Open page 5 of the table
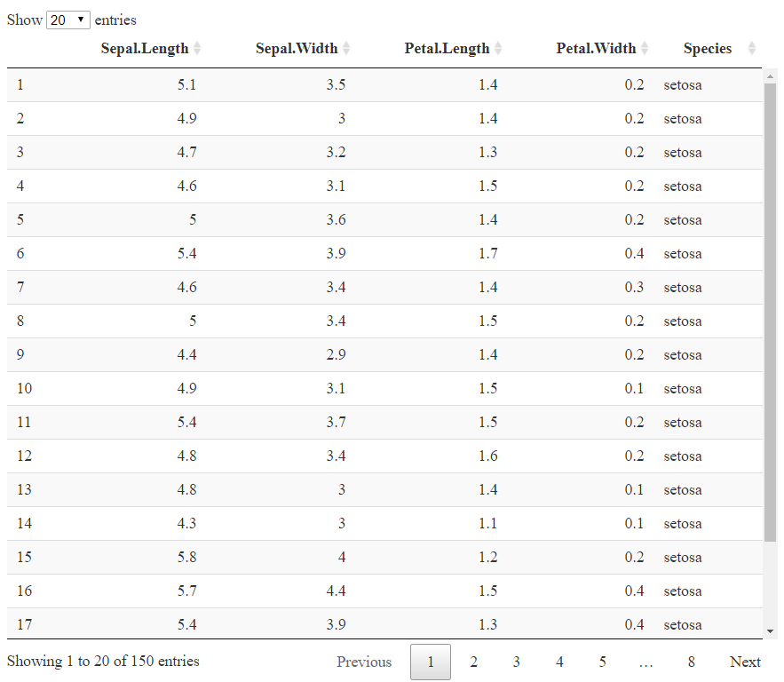784x682 pixels. point(603,662)
